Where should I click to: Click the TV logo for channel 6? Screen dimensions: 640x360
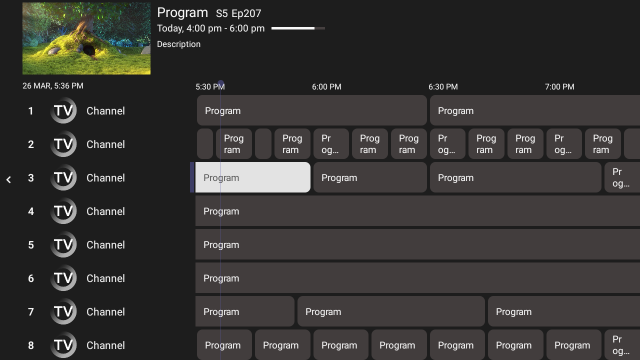coord(63,278)
